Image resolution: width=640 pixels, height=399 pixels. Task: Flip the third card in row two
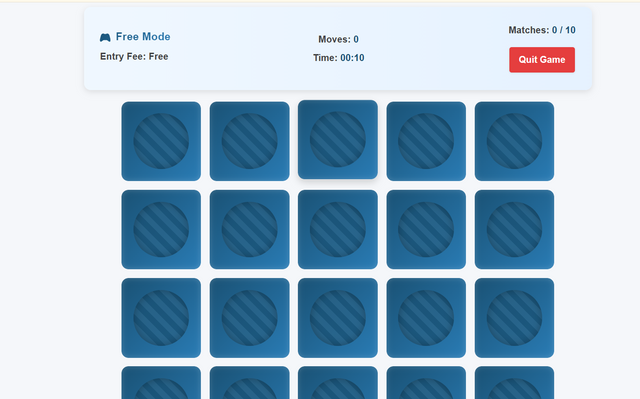338,229
